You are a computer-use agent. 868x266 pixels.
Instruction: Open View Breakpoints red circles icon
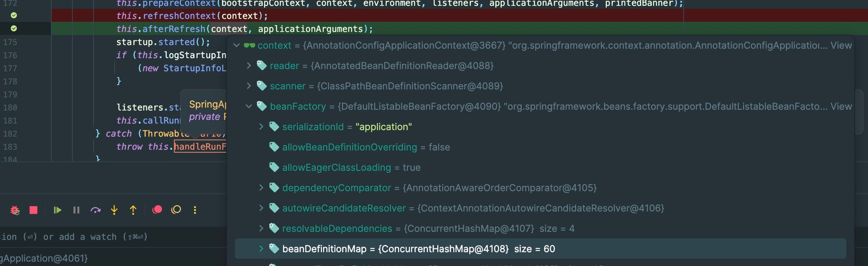157,210
